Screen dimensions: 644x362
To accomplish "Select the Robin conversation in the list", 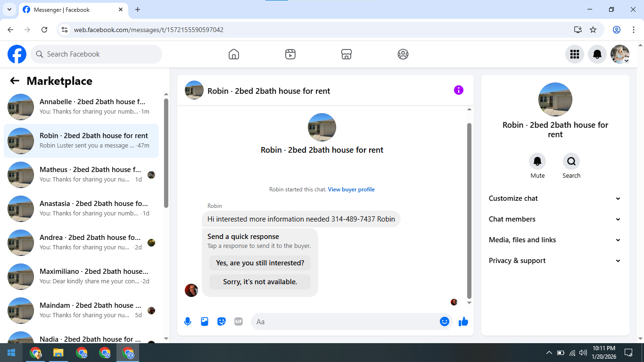I will pos(81,141).
